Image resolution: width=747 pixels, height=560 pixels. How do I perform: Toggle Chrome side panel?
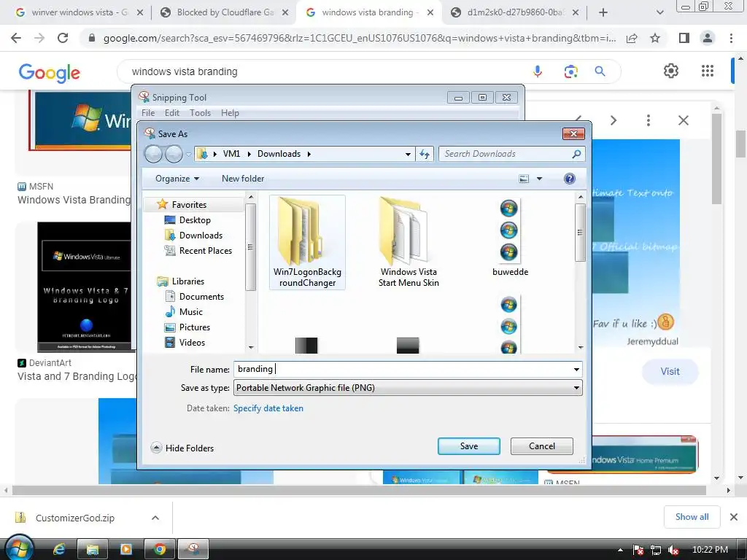[684, 38]
